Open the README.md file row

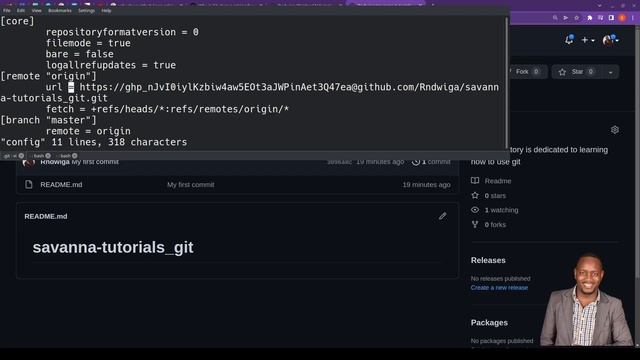238,185
